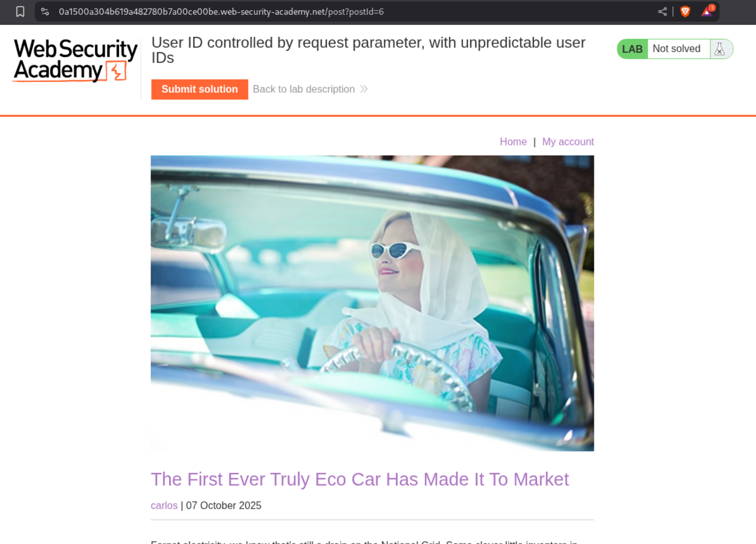This screenshot has height=544, width=756.
Task: Open Brave Rewards triangle icon
Action: click(707, 11)
